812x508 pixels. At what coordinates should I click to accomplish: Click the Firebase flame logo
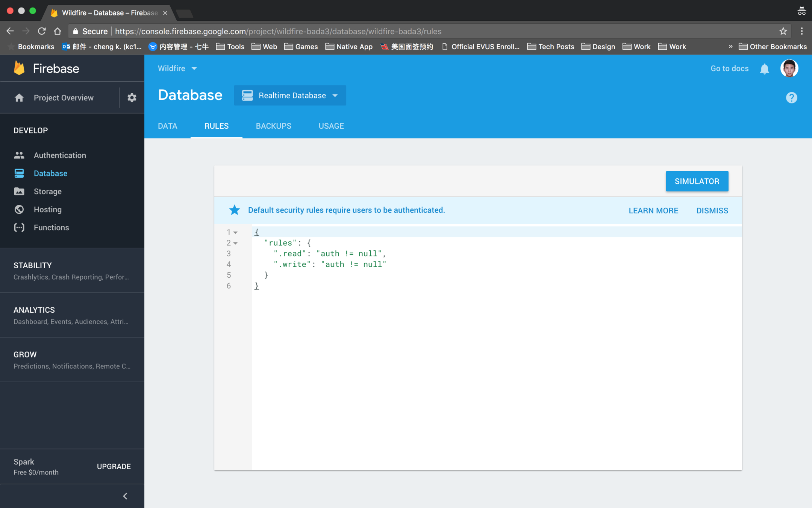(19, 68)
